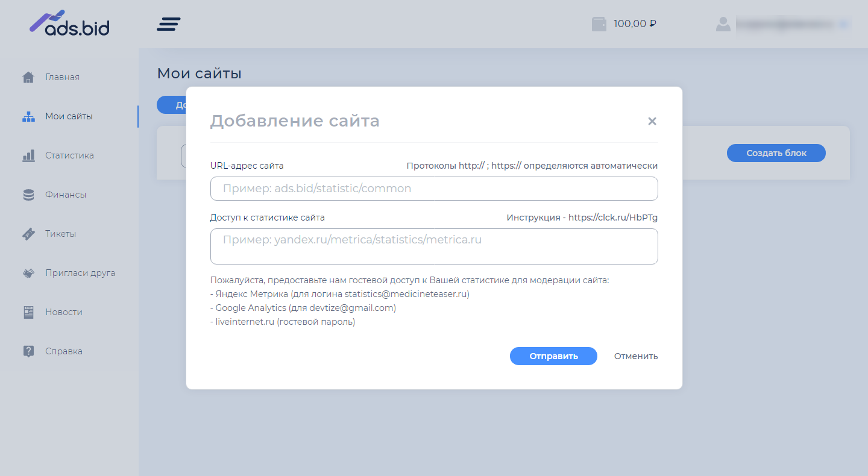The width and height of the screenshot is (868, 476).
Task: Open the clck.ru instruction link
Action: coord(614,217)
